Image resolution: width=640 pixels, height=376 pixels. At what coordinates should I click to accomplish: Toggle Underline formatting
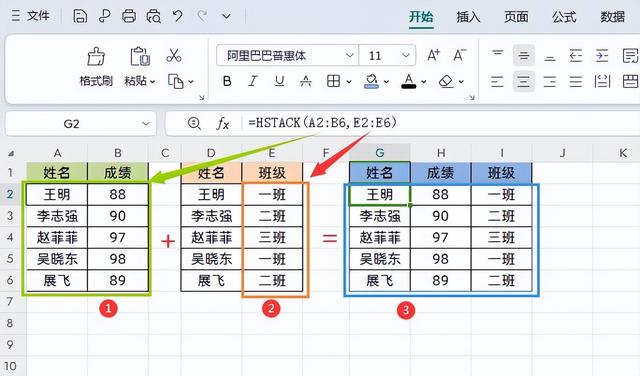(280, 81)
